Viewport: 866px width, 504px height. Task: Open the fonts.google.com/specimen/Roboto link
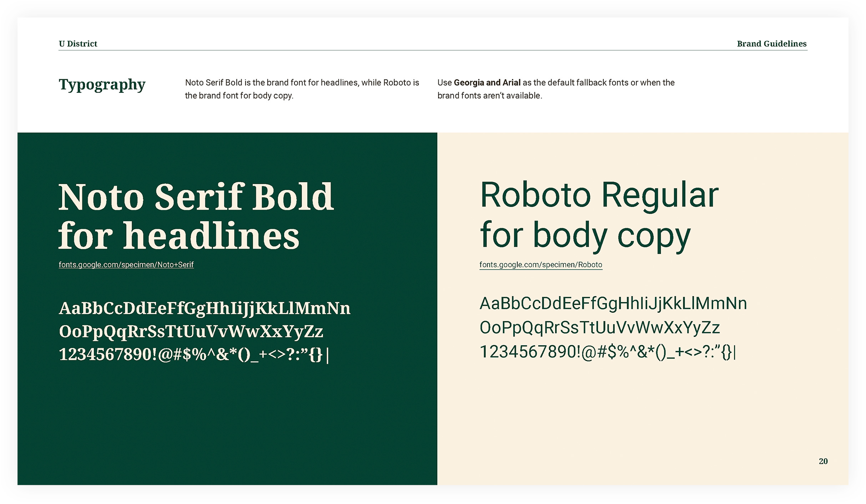(540, 265)
